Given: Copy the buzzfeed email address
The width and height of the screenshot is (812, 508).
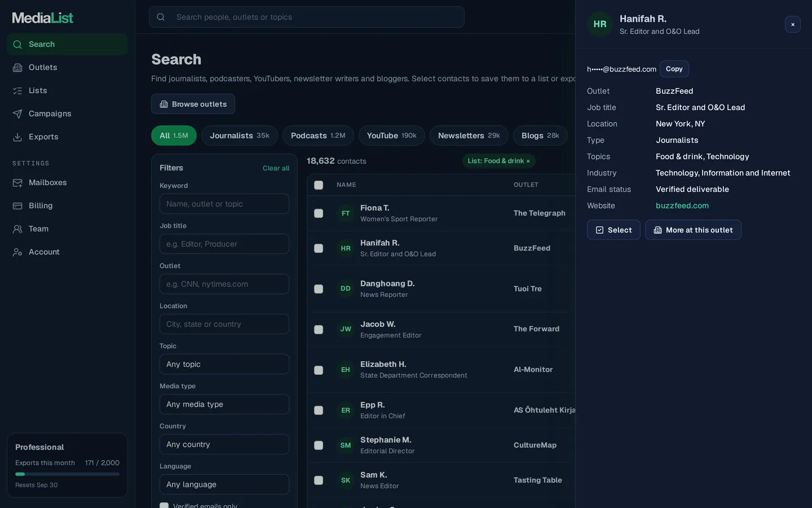Looking at the screenshot, I should pyautogui.click(x=674, y=69).
